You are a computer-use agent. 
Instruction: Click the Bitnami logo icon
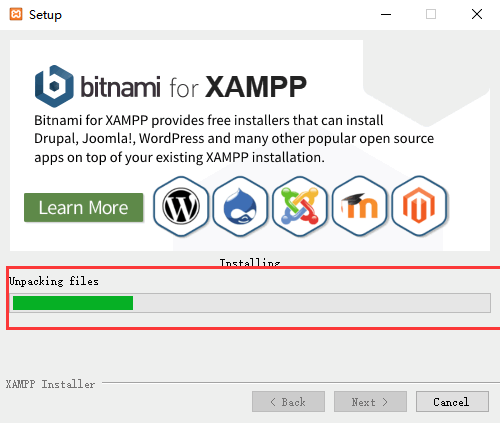(x=54, y=86)
